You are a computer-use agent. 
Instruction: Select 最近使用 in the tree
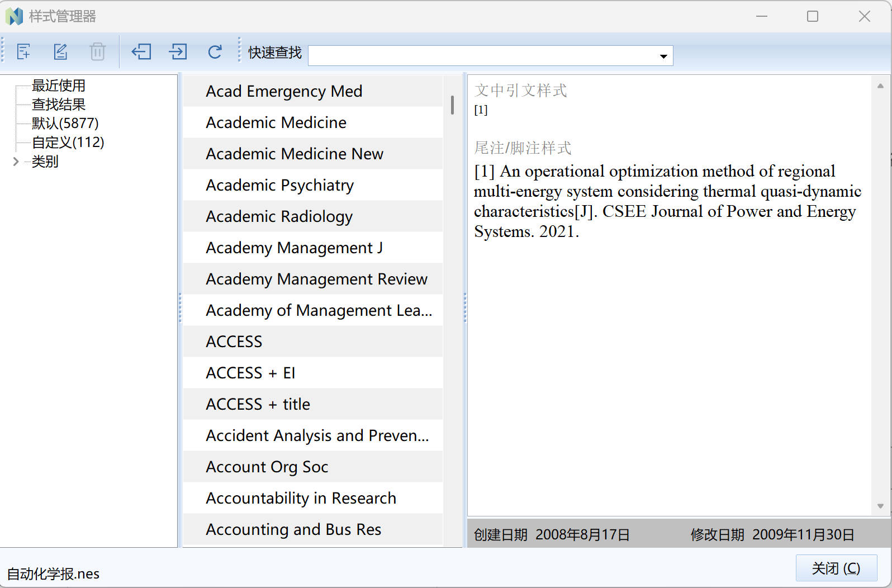[58, 86]
